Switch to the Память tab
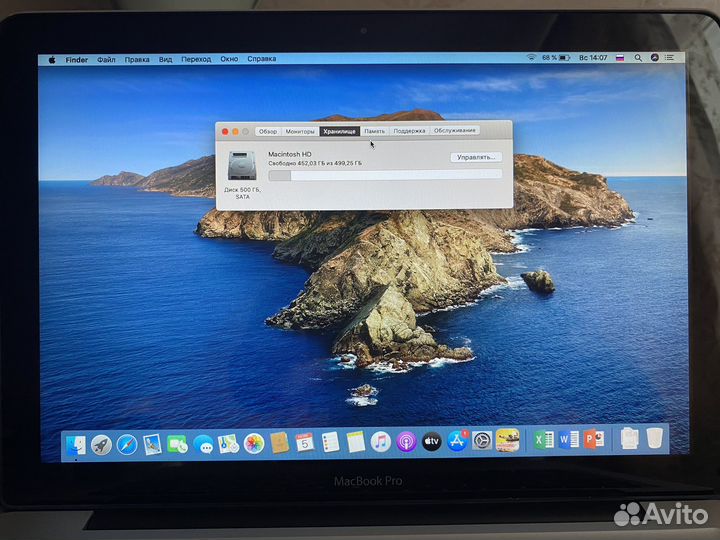The height and width of the screenshot is (540, 720). pos(374,131)
